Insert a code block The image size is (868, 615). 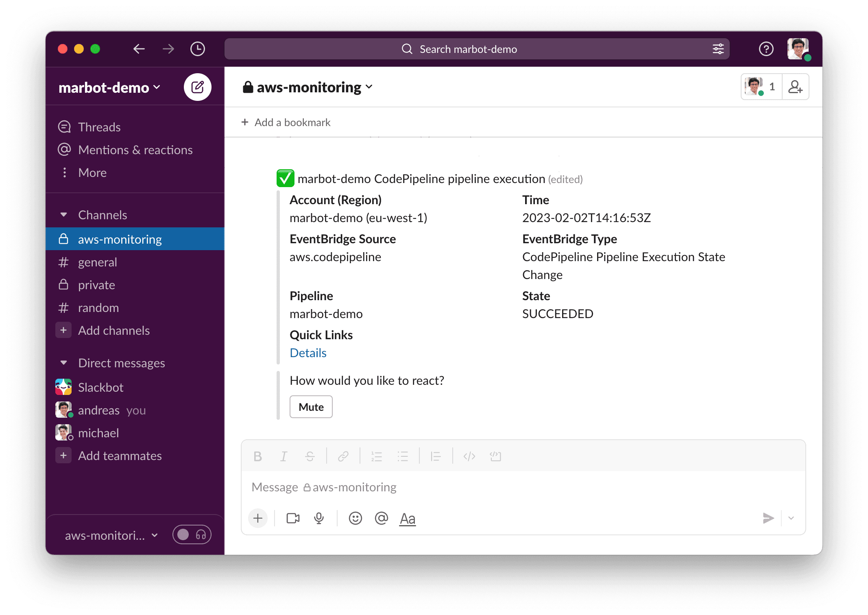(495, 456)
